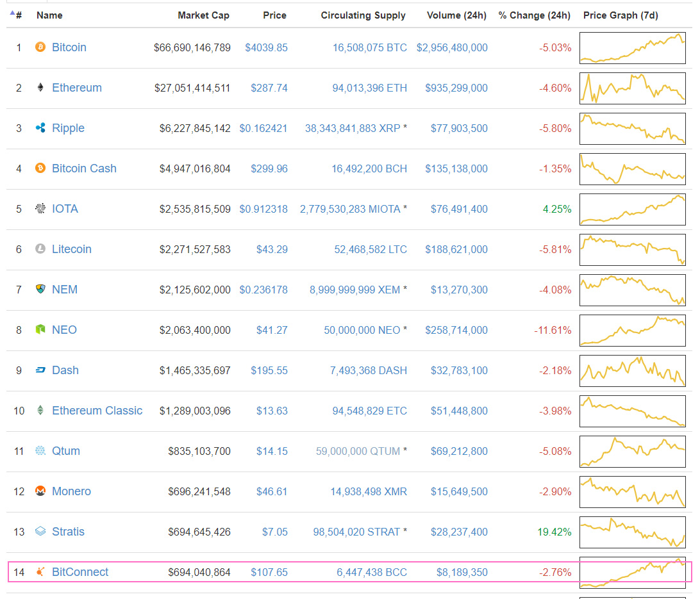700x599 pixels.
Task: Click Dash price $195.55
Action: point(269,371)
